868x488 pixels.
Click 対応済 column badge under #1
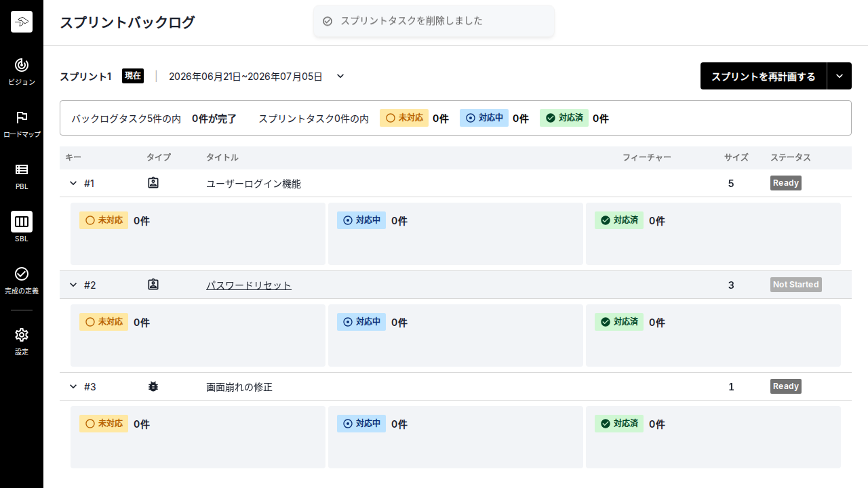point(619,220)
